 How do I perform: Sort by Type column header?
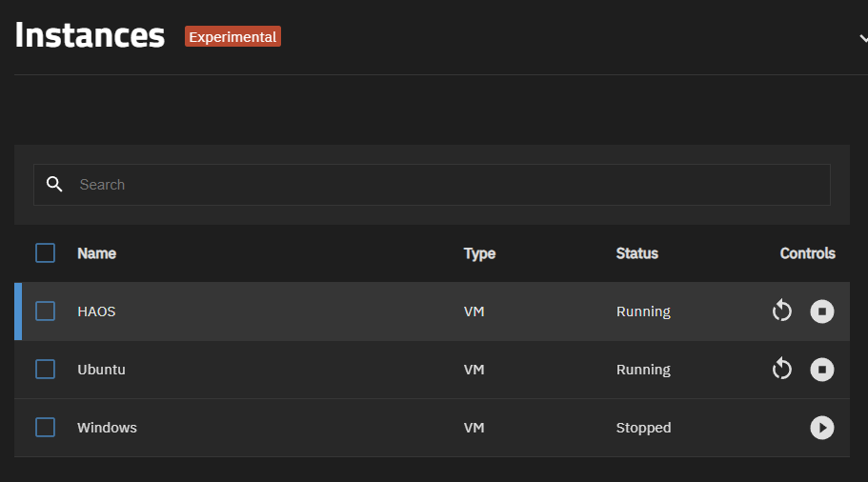(x=479, y=253)
